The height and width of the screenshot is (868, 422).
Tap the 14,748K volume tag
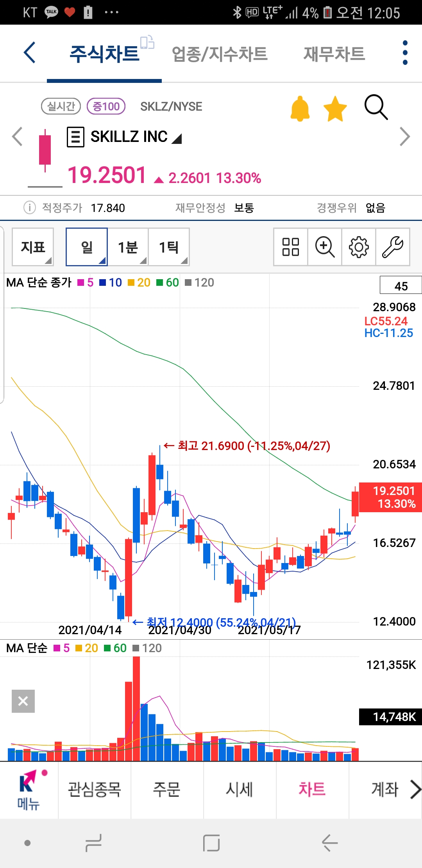[390, 717]
